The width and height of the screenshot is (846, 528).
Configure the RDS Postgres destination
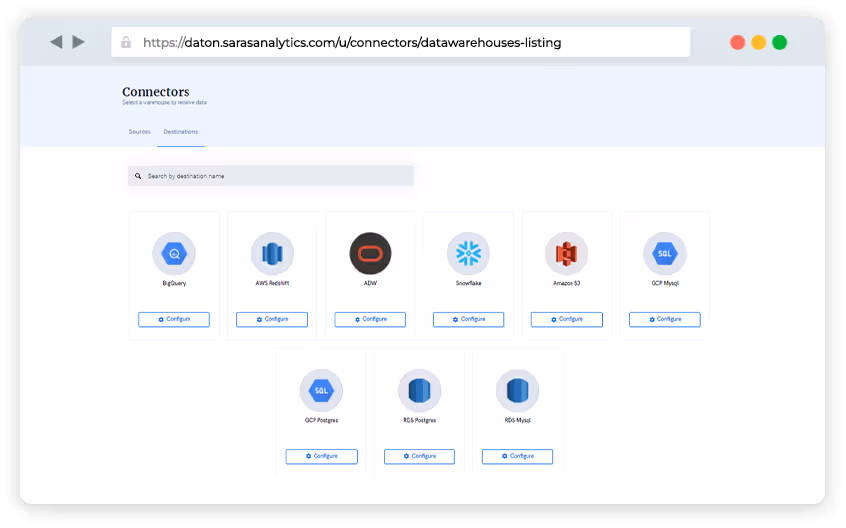pos(419,456)
